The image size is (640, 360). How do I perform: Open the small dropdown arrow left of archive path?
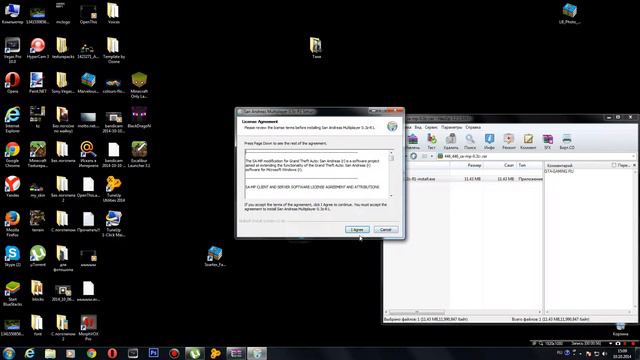(x=431, y=156)
